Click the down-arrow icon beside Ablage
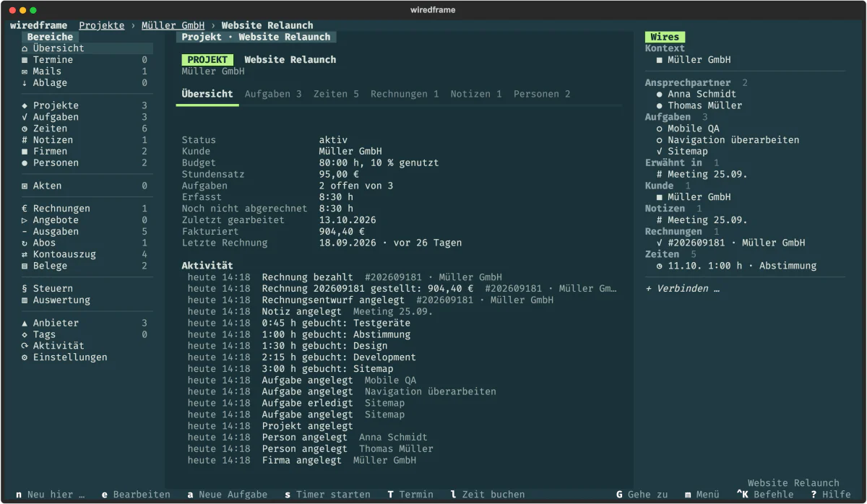Screen dimensions: 867x504 (x=25, y=83)
